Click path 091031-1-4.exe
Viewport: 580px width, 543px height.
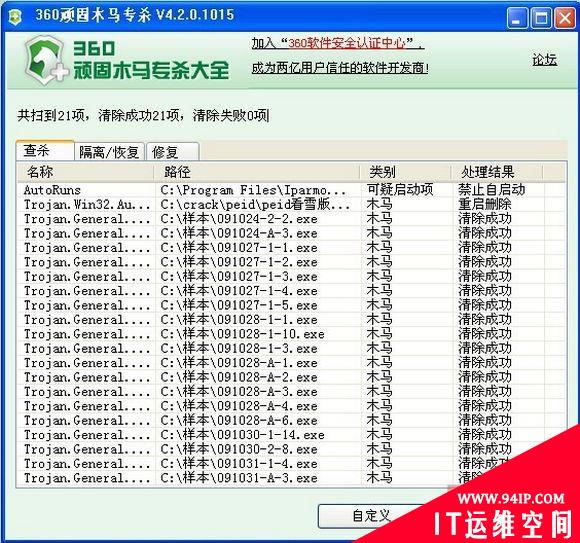pyautogui.click(x=239, y=464)
